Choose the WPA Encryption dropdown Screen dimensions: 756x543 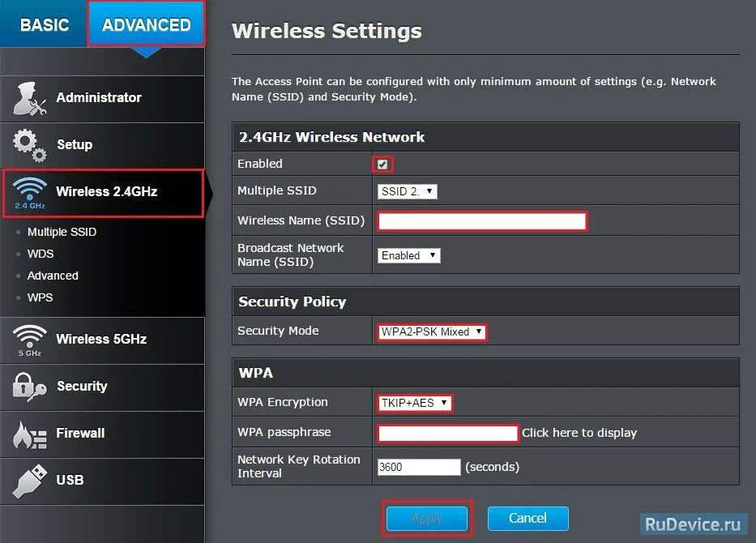(x=415, y=403)
